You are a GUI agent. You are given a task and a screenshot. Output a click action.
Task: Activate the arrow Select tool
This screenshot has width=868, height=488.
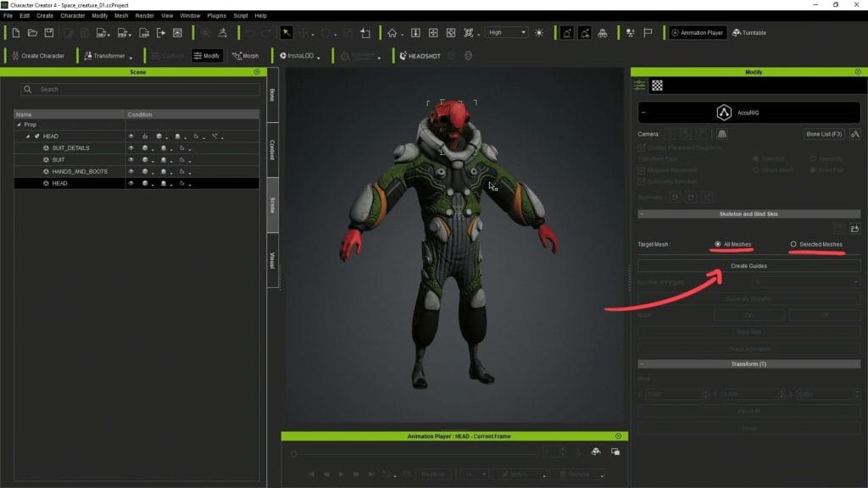point(287,33)
